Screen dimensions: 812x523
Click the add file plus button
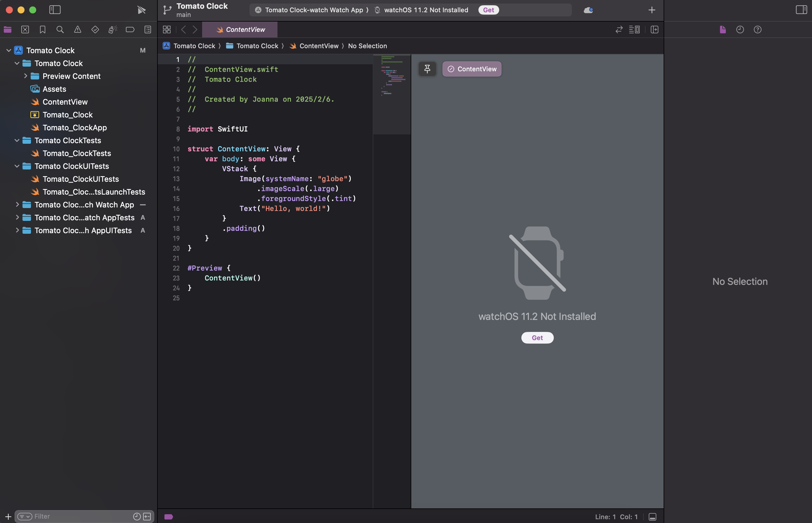click(x=8, y=517)
